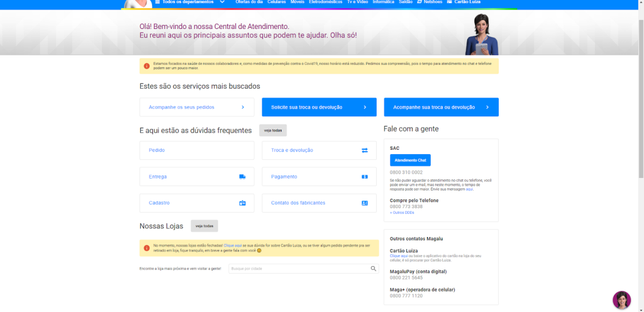Click SAC phone 0800 310 0002
This screenshot has height=312, width=644.
[x=406, y=172]
